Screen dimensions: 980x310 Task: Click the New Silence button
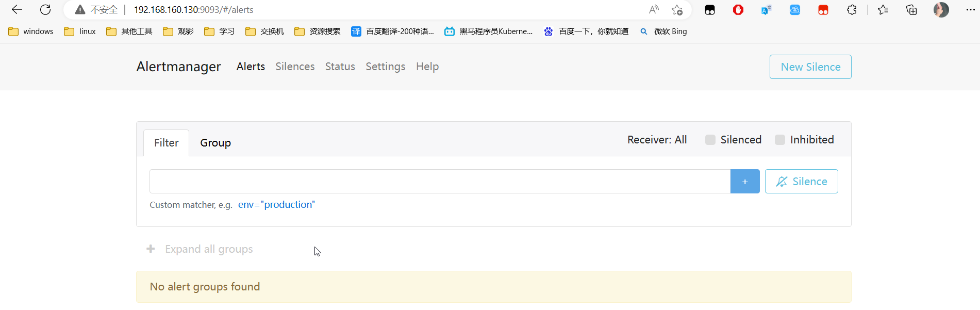tap(810, 67)
